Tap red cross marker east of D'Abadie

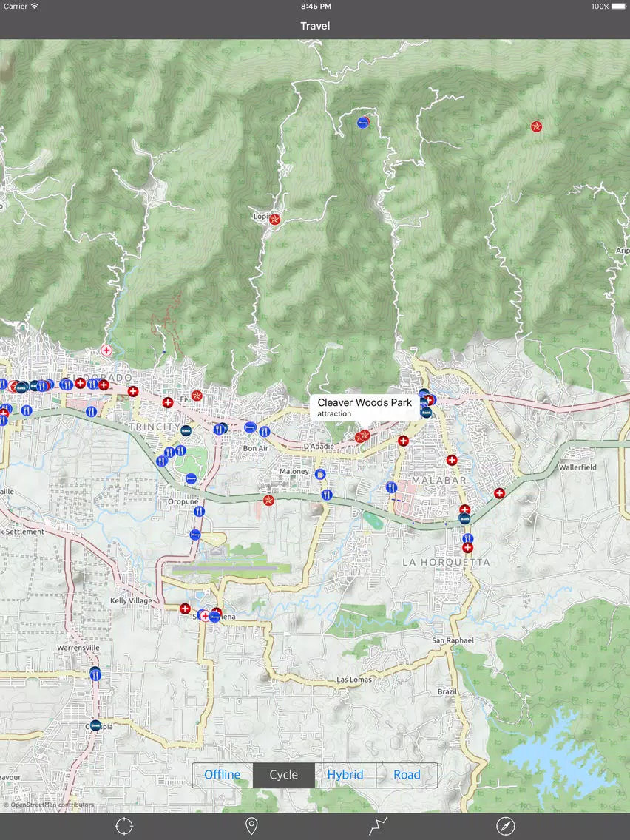pos(404,441)
